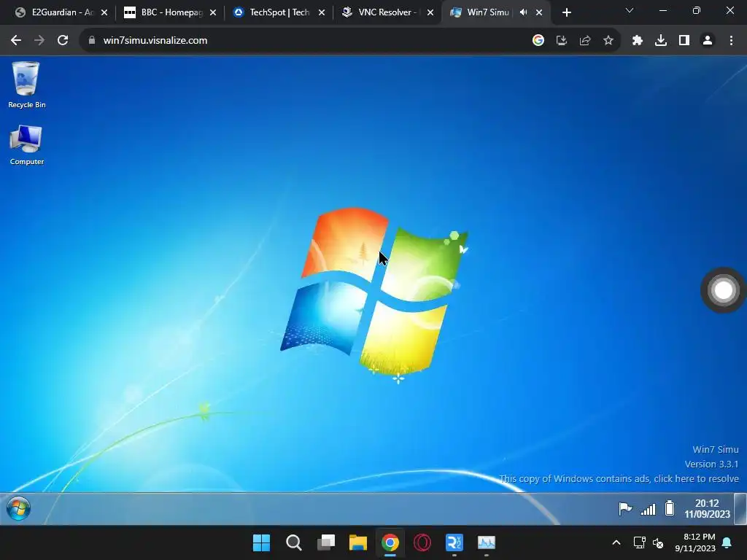Reload the win7simu page
Screen dimensions: 747x560
coord(63,41)
